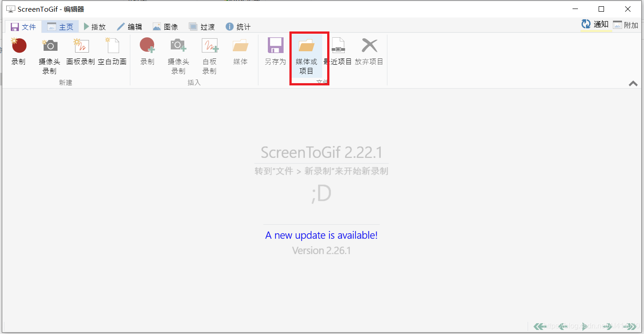Switch to the 主页 ribbon tab

60,27
